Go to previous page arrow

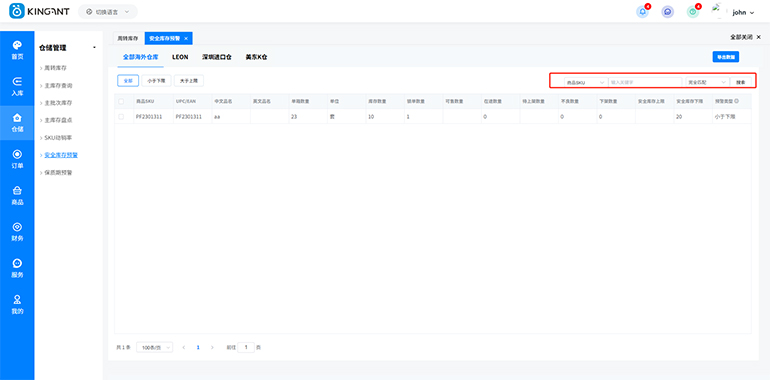[x=184, y=347]
